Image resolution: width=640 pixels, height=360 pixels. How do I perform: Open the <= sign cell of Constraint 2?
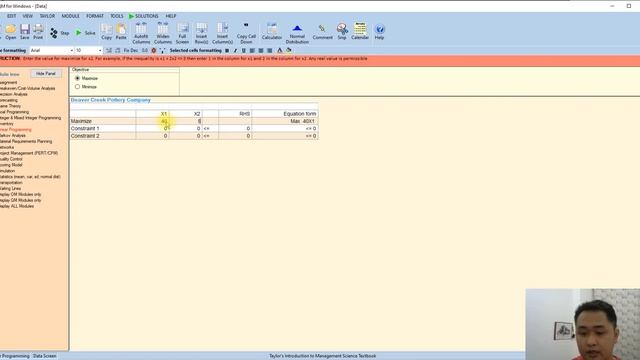[210, 136]
